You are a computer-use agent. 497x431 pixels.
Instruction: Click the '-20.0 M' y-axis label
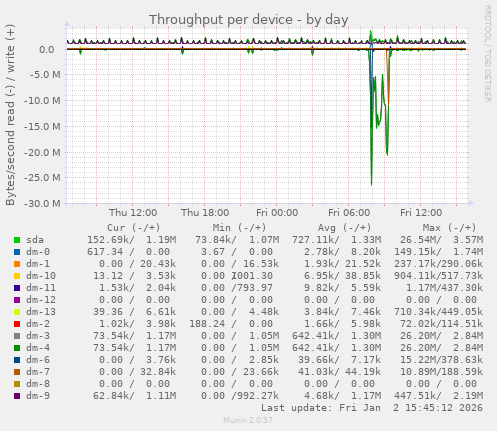pyautogui.click(x=42, y=152)
